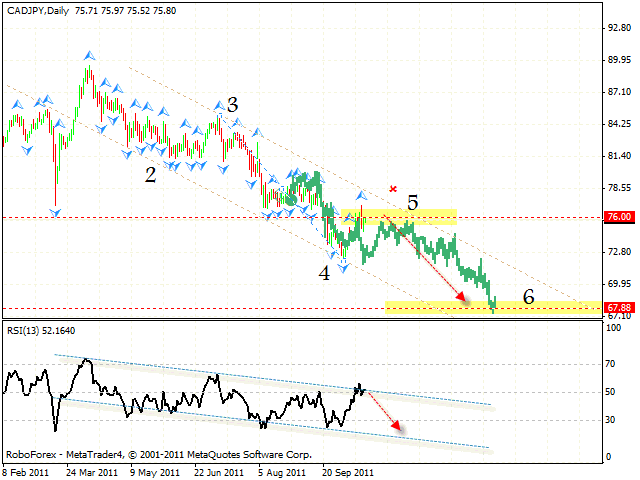Select the wave label 3
The image size is (640, 480).
[x=232, y=105]
